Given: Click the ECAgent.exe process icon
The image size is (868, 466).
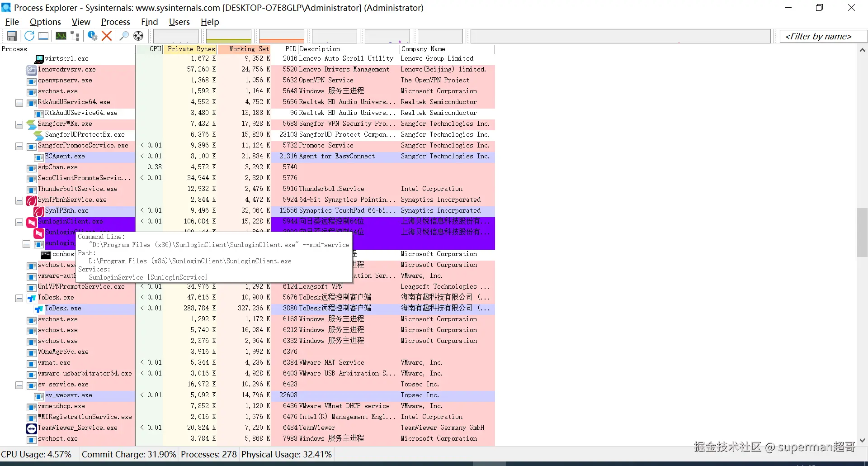Looking at the screenshot, I should coord(39,157).
